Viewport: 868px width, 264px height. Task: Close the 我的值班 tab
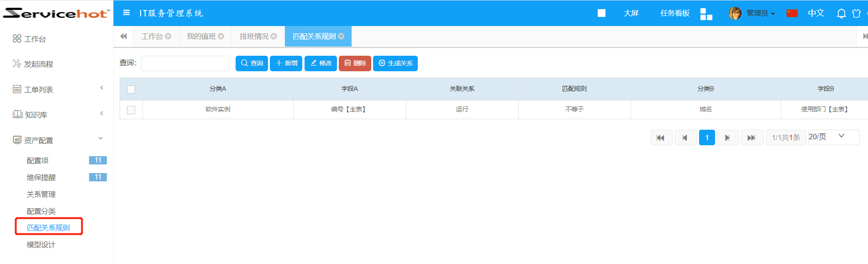coord(221,36)
